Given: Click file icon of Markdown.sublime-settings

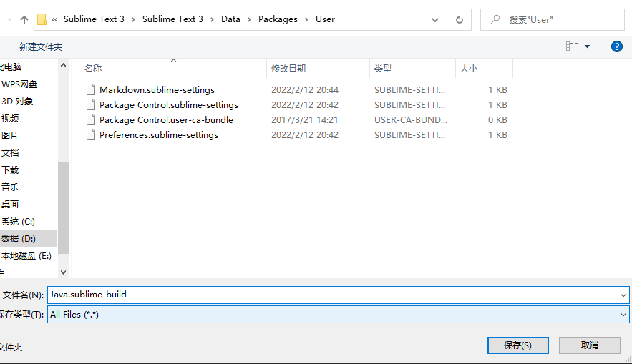Looking at the screenshot, I should point(91,89).
